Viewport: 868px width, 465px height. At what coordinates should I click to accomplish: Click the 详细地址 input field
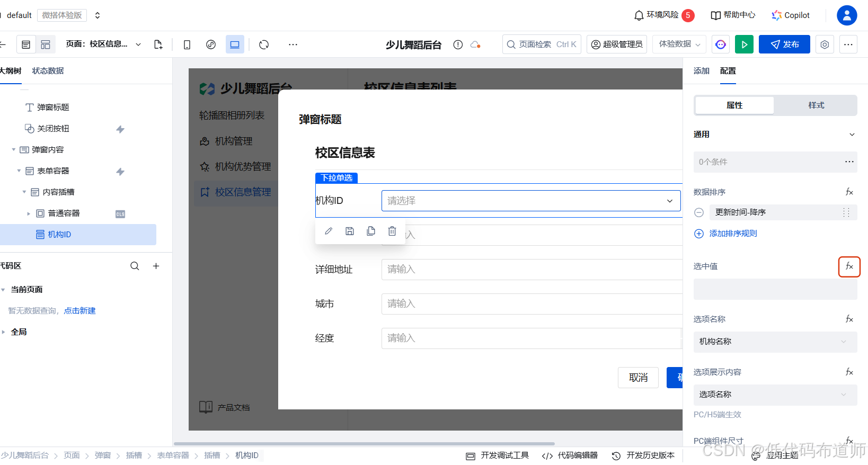tap(532, 270)
